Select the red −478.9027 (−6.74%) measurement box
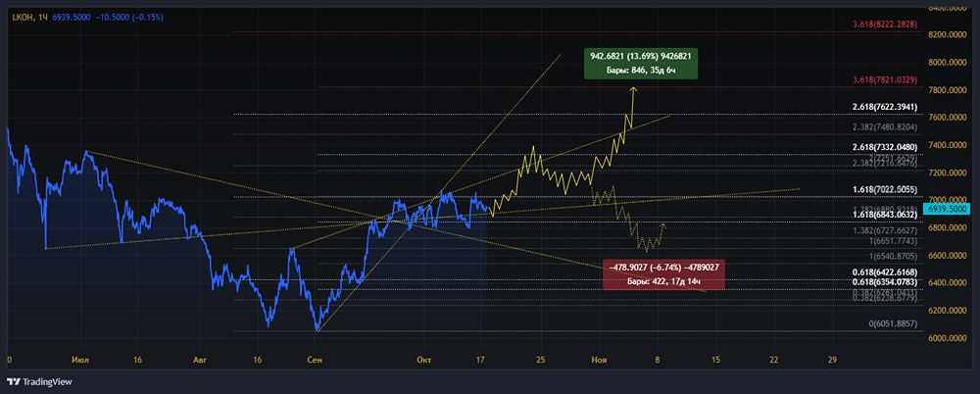This screenshot has height=394, width=980. tap(663, 273)
